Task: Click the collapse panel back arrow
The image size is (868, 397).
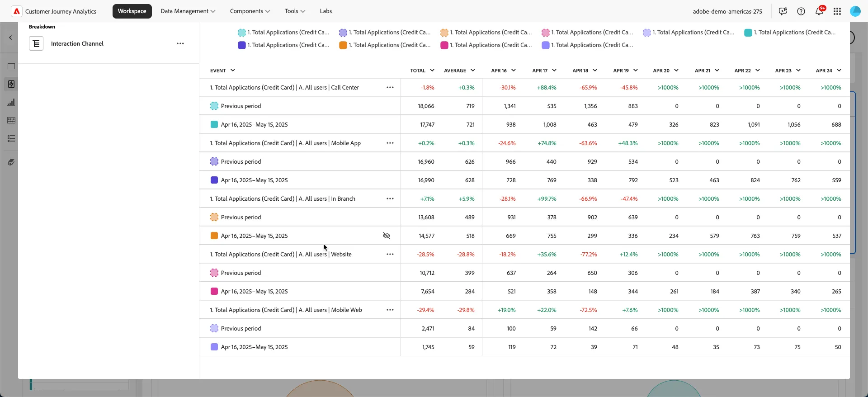Action: 10,38
